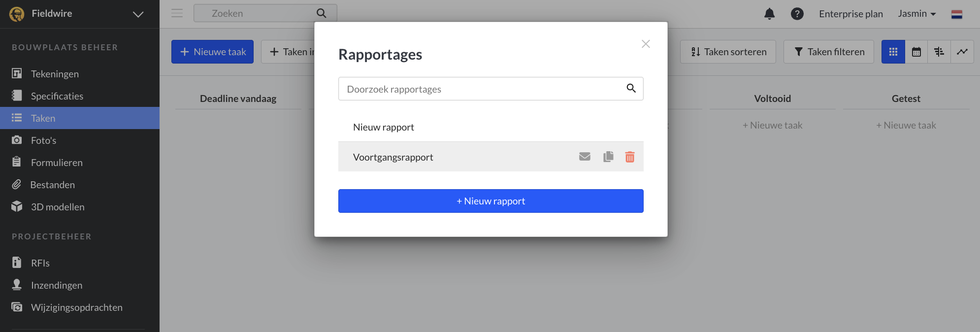Open the trend line chart view
This screenshot has width=980, height=332.
pos(962,52)
